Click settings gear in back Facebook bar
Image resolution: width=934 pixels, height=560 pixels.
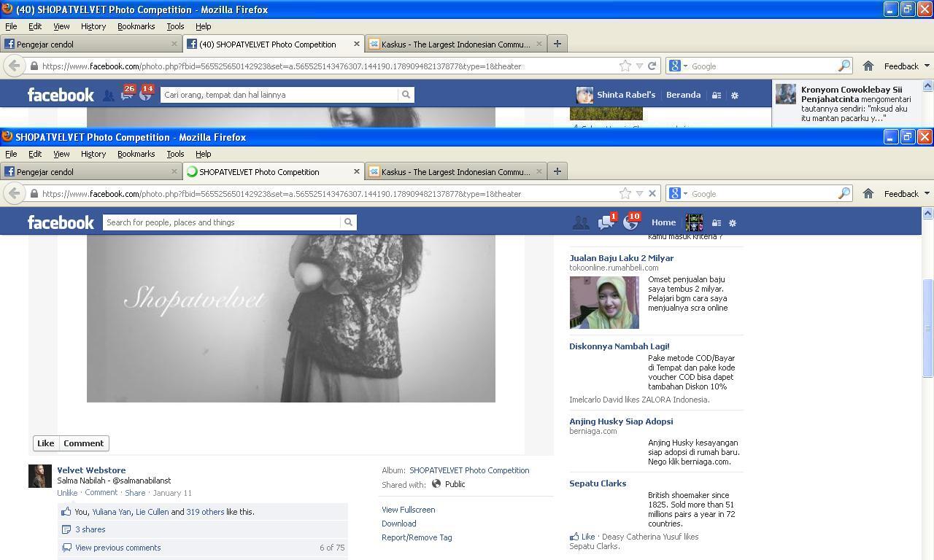[735, 96]
